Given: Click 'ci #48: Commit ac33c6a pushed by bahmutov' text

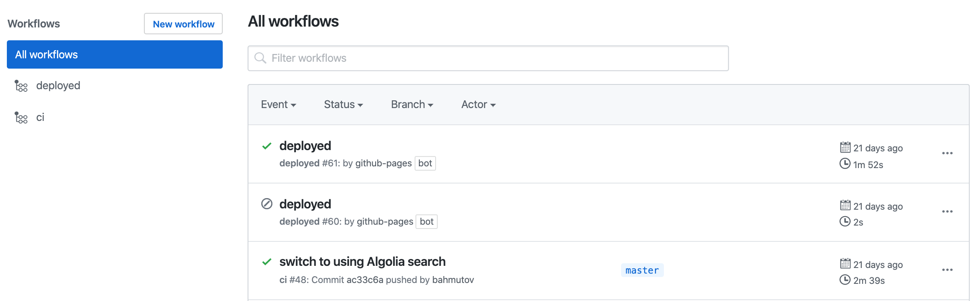Looking at the screenshot, I should pyautogui.click(x=376, y=280).
